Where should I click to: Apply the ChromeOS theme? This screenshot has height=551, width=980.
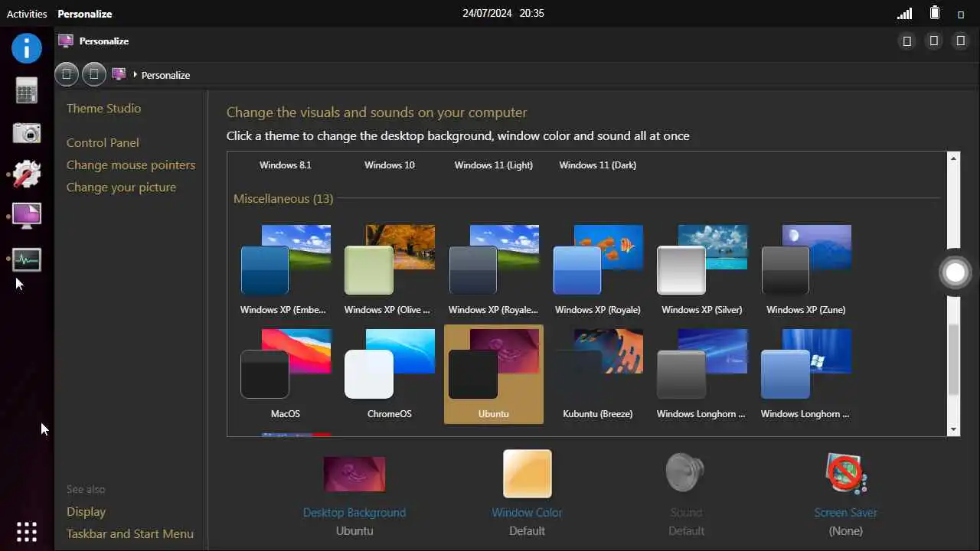[389, 373]
